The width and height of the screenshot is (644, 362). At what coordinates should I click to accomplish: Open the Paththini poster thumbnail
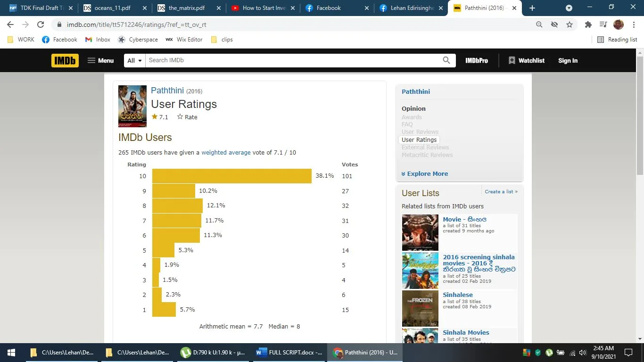(132, 106)
